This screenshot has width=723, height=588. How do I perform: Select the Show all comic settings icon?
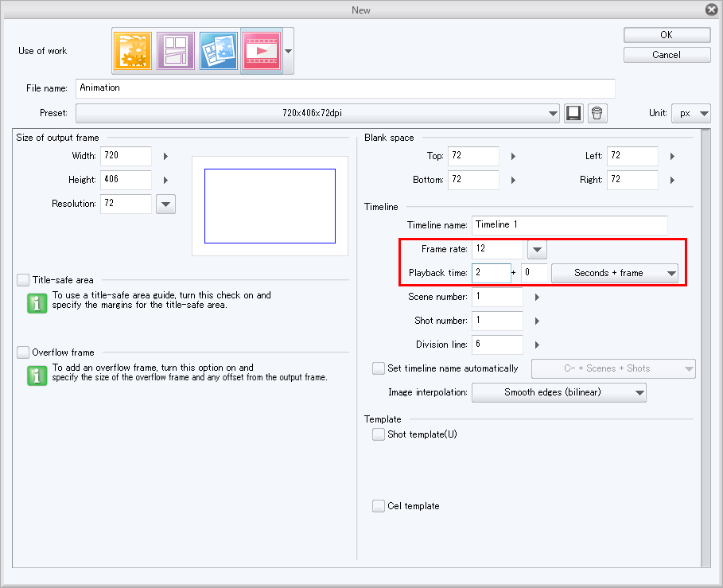point(219,51)
